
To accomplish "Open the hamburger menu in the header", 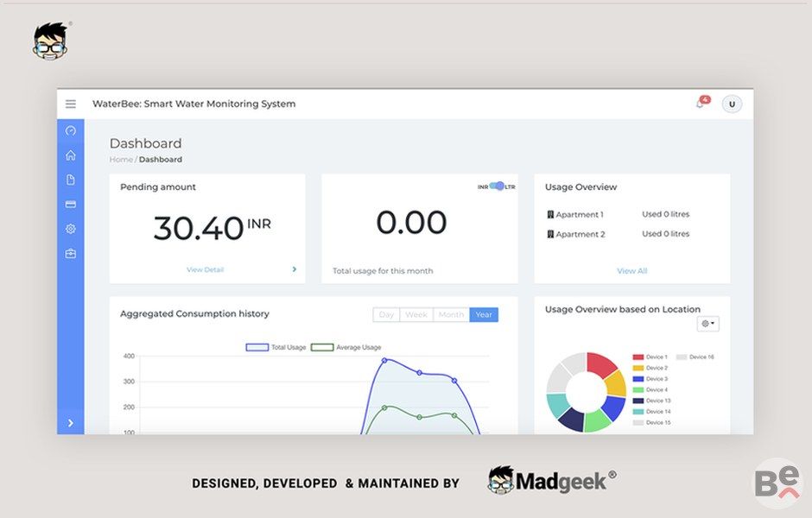I will [71, 104].
